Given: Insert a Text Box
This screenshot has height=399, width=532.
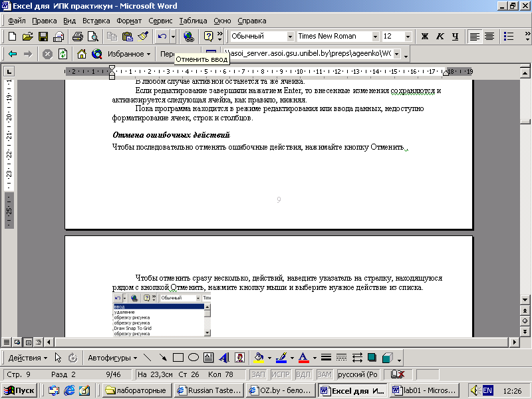Looking at the screenshot, I should (209, 358).
